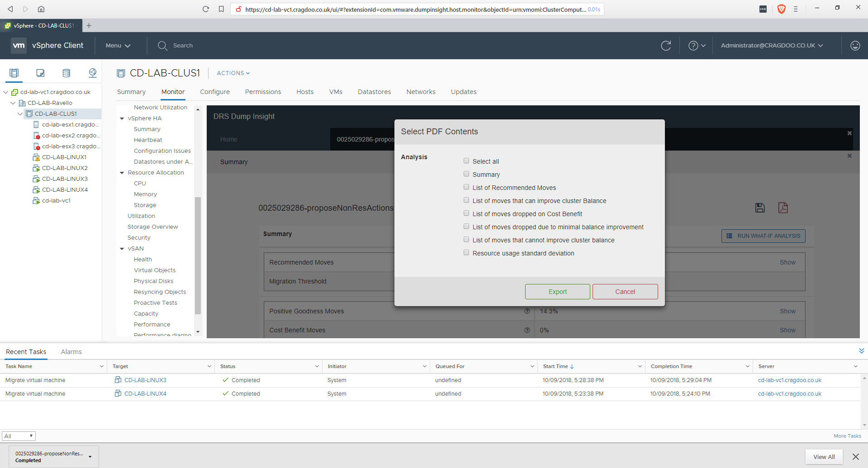Collapse the vSAN section
Screen dimensions: 868x468
pyautogui.click(x=122, y=249)
